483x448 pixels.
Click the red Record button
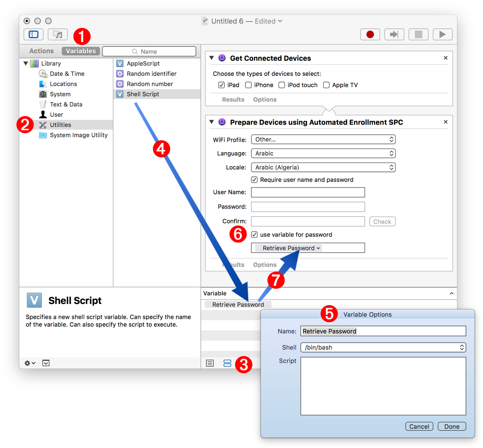[370, 34]
